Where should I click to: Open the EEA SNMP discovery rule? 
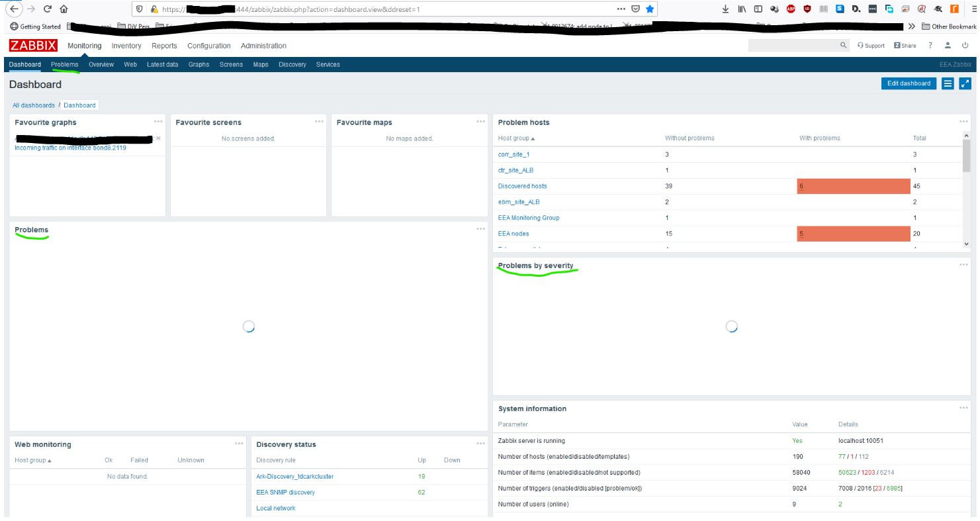coord(285,493)
